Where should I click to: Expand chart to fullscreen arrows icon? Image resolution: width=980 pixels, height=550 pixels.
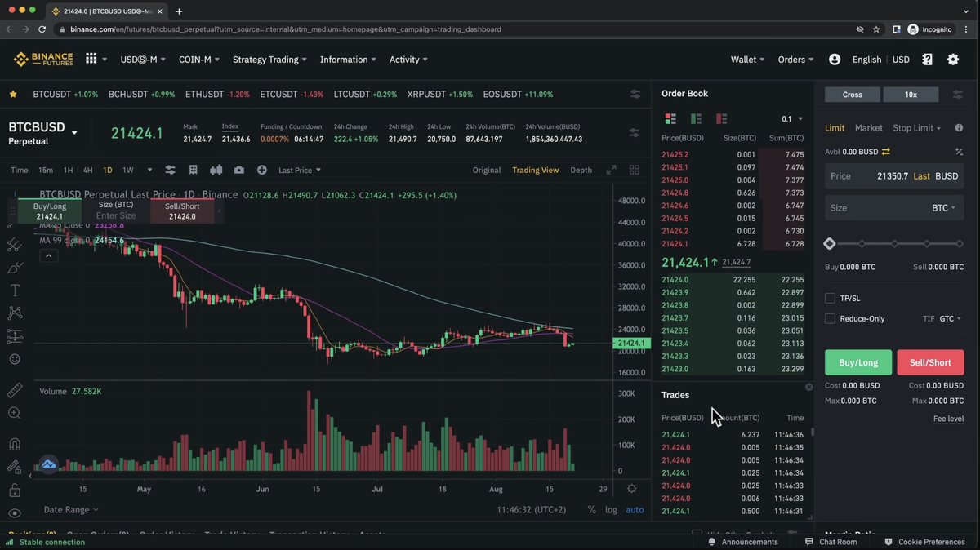611,170
